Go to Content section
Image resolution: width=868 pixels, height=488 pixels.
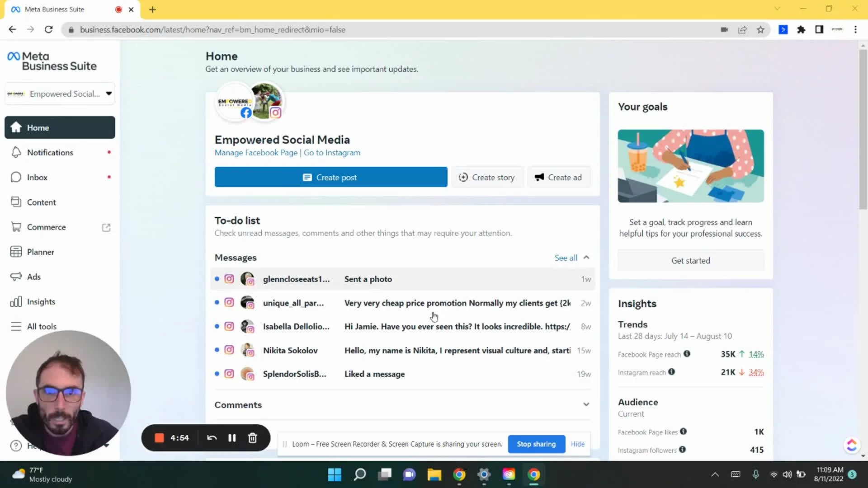tap(60, 202)
